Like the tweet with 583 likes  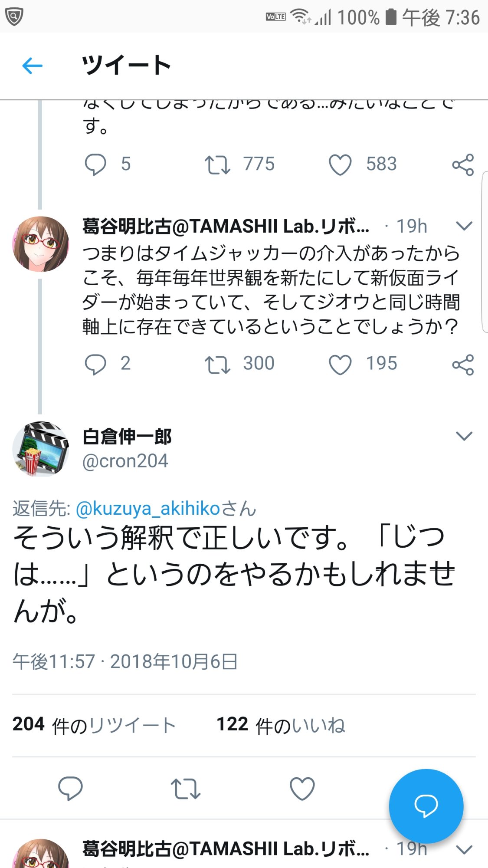(x=340, y=164)
